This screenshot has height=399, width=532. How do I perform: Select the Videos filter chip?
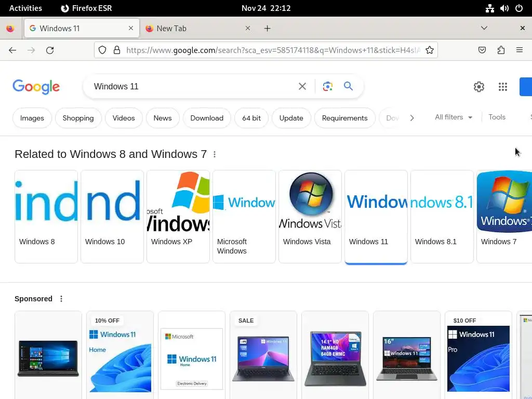124,118
